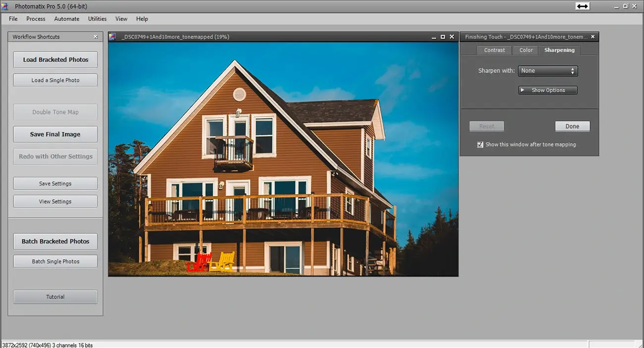Close the tonemapped image window
The image size is (644, 348).
(451, 37)
